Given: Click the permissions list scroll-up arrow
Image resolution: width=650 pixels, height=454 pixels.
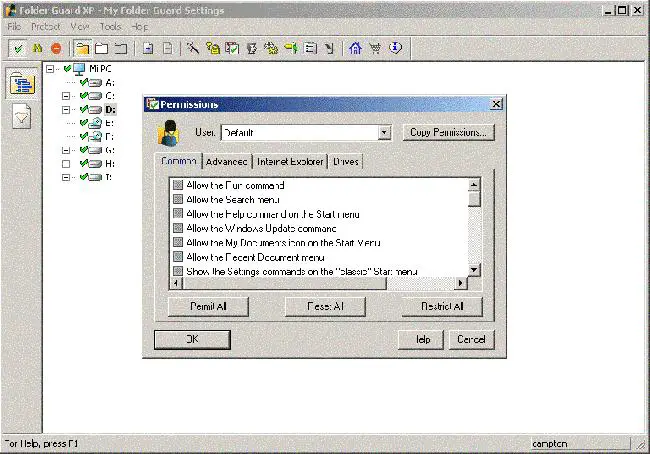Looking at the screenshot, I should tap(474, 185).
